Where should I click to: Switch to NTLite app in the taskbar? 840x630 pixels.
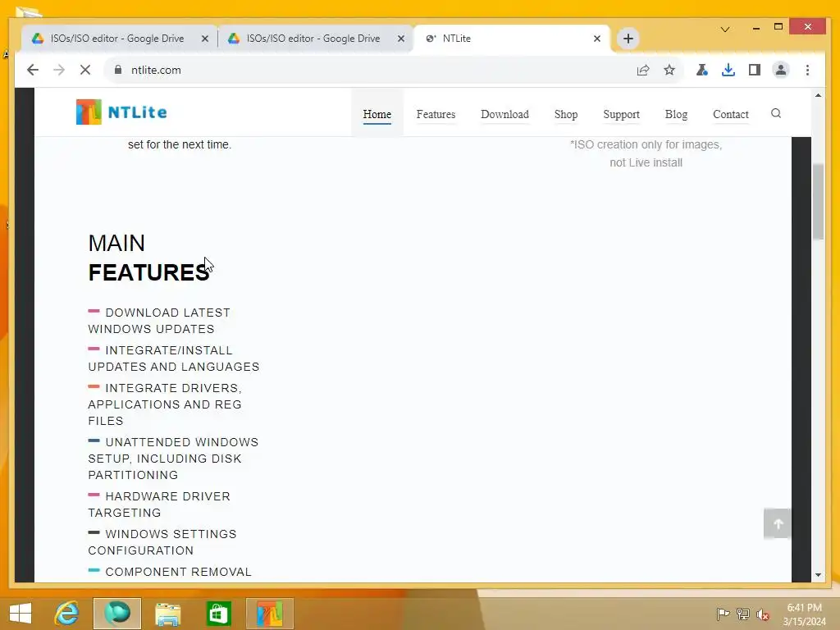tap(269, 614)
